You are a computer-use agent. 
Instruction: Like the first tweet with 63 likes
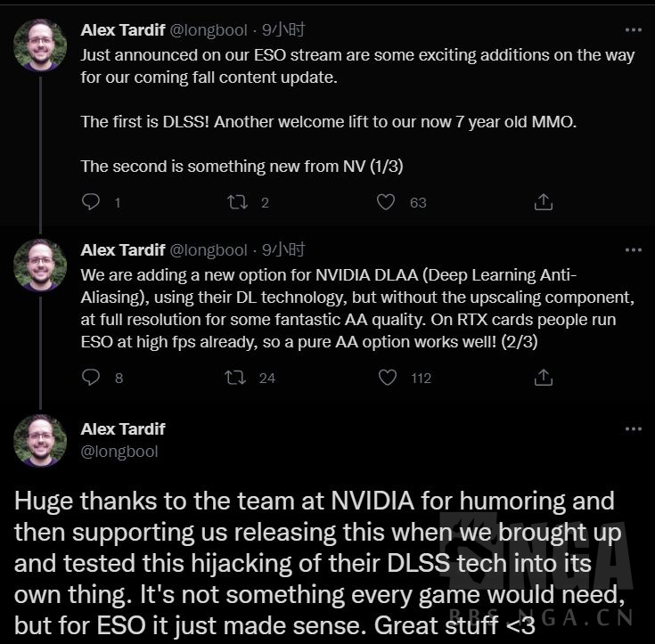(385, 202)
